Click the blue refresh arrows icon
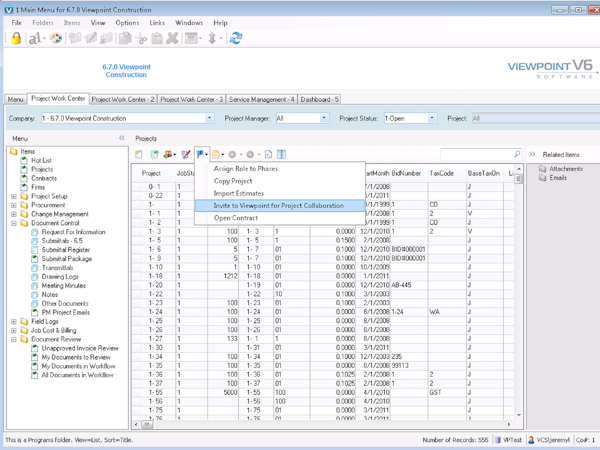 pyautogui.click(x=236, y=39)
